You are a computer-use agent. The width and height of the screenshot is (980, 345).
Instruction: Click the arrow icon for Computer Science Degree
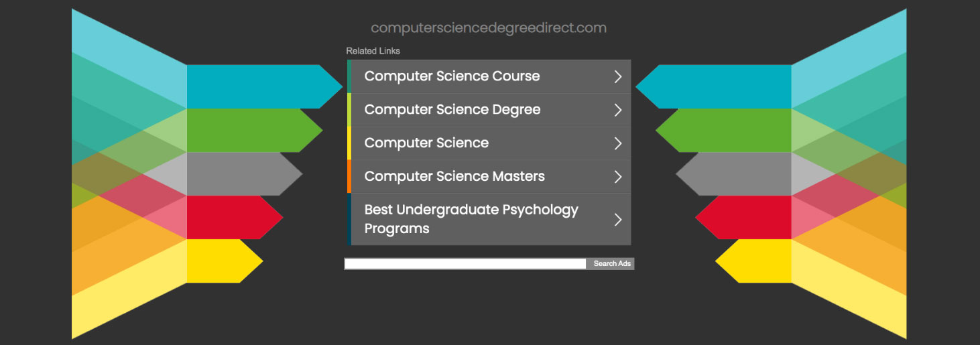coord(618,111)
